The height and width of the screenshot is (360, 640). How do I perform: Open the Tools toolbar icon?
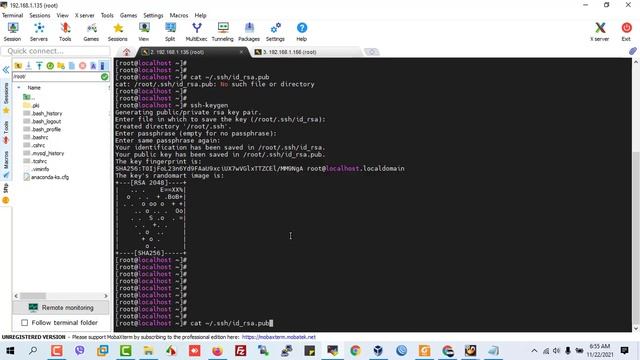65,32
